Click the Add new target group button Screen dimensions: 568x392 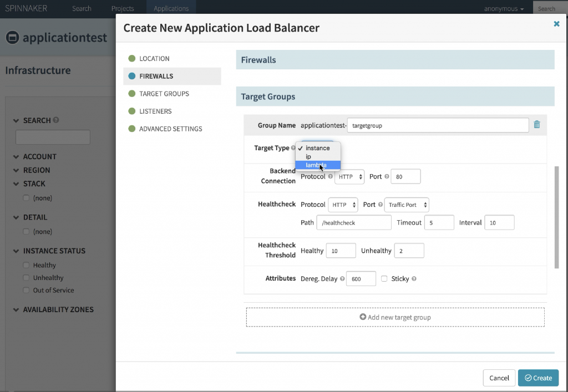395,317
